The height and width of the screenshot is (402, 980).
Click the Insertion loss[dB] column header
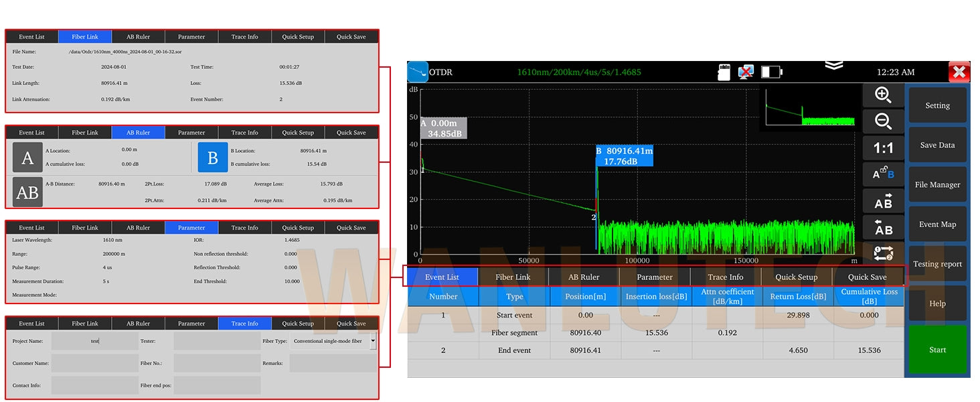tap(657, 296)
